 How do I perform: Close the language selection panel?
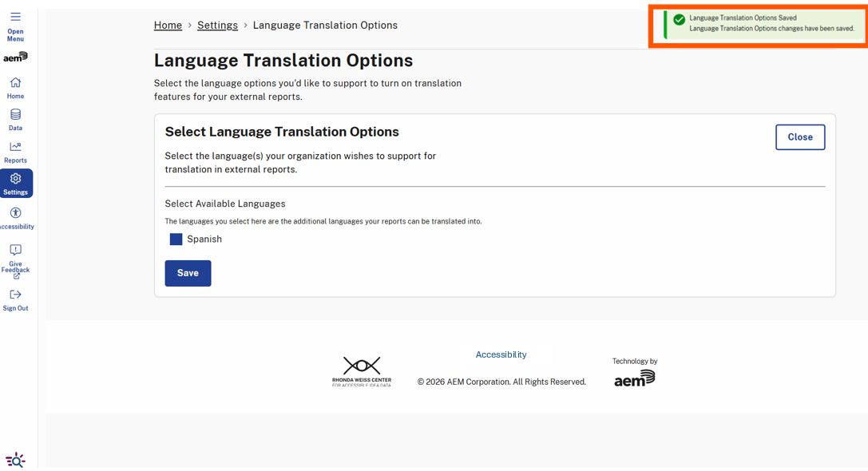800,137
